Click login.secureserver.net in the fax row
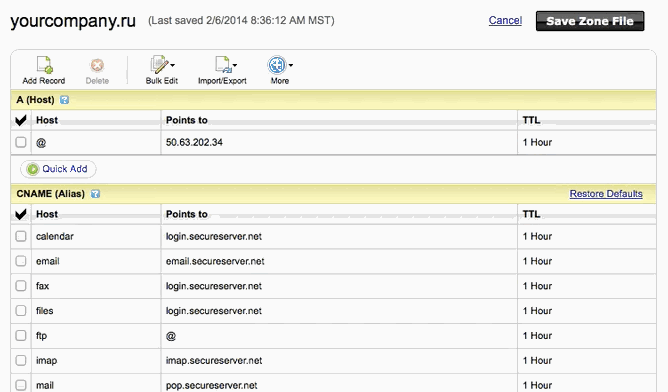 [x=214, y=286]
